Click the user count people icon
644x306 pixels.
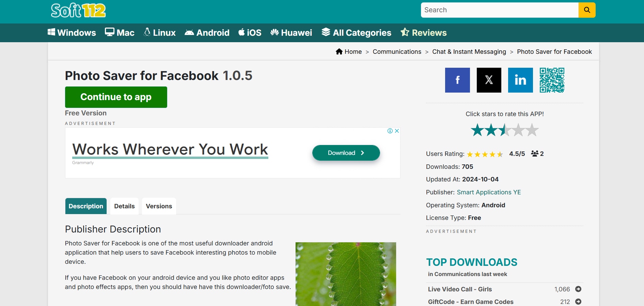(535, 154)
